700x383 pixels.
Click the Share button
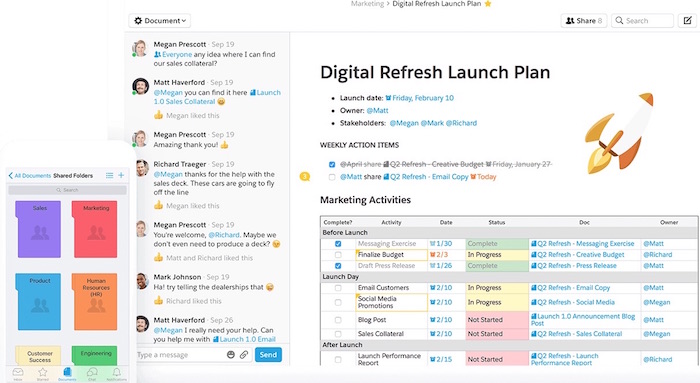click(583, 21)
